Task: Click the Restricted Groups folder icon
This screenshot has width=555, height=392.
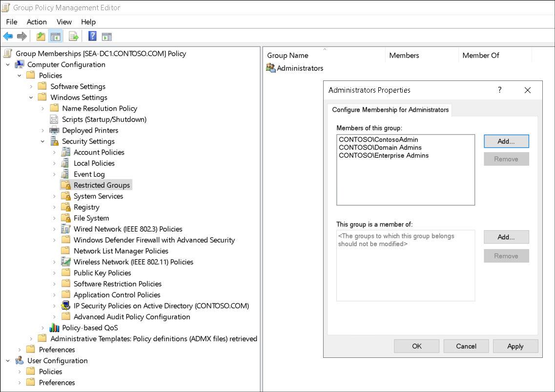Action: coord(66,185)
